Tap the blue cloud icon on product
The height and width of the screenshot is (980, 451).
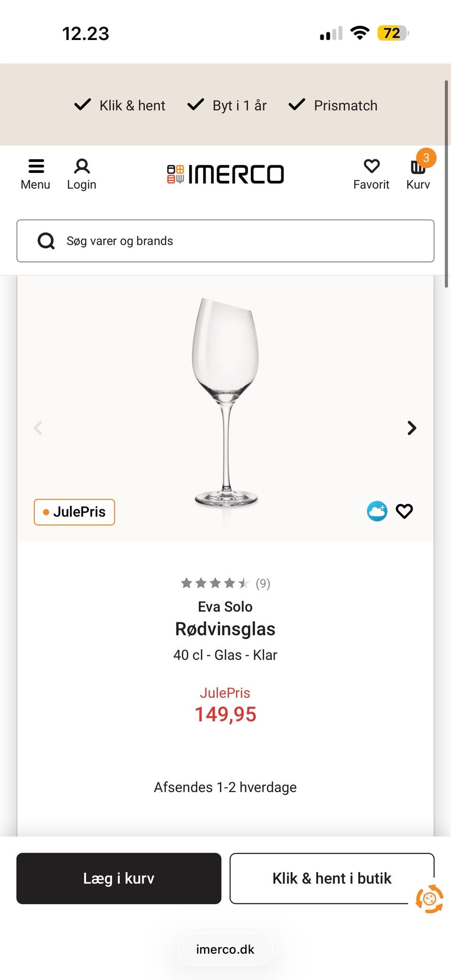click(x=377, y=511)
